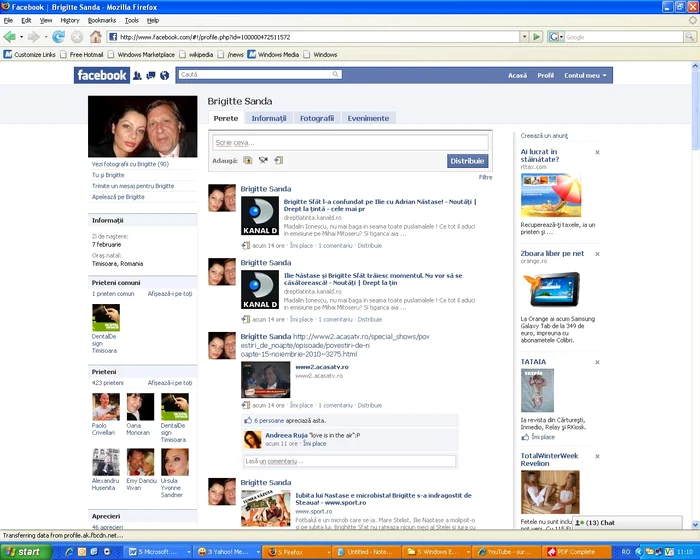The width and height of the screenshot is (700, 560).
Task: Click the Distribuie button
Action: (467, 161)
